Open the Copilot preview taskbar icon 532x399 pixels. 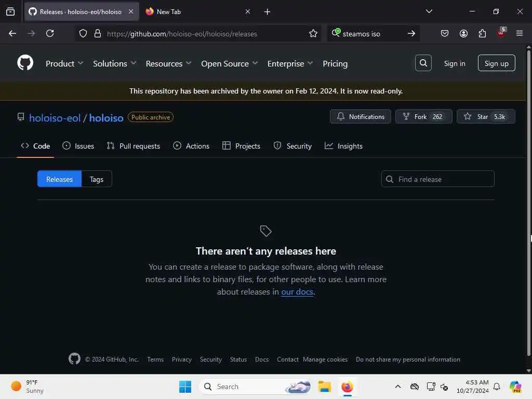coord(515,387)
